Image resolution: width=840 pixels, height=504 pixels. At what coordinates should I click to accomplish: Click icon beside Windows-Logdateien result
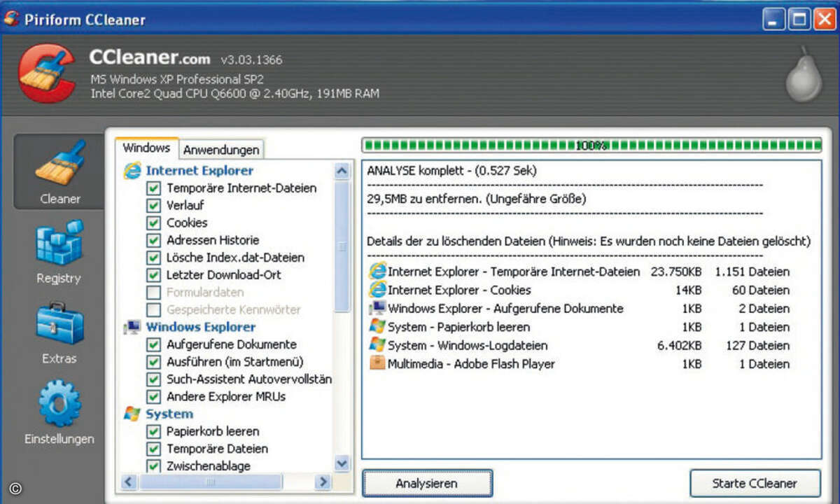click(x=377, y=344)
